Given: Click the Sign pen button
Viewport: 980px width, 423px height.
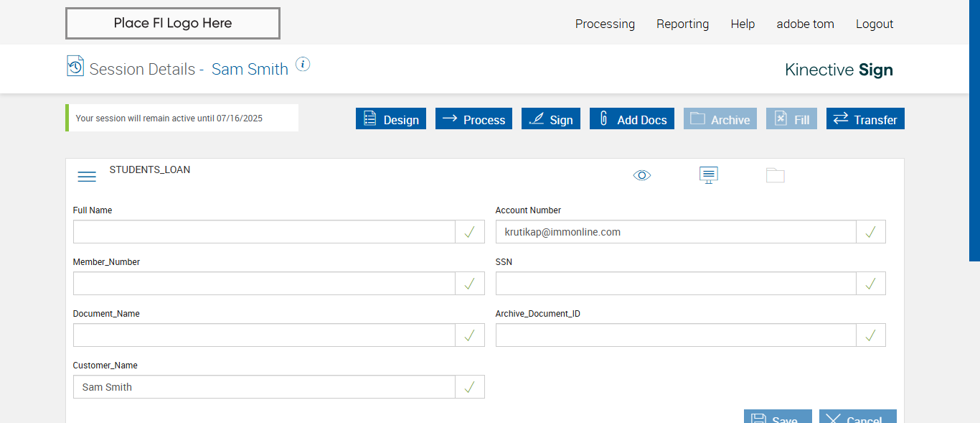Looking at the screenshot, I should pos(551,119).
